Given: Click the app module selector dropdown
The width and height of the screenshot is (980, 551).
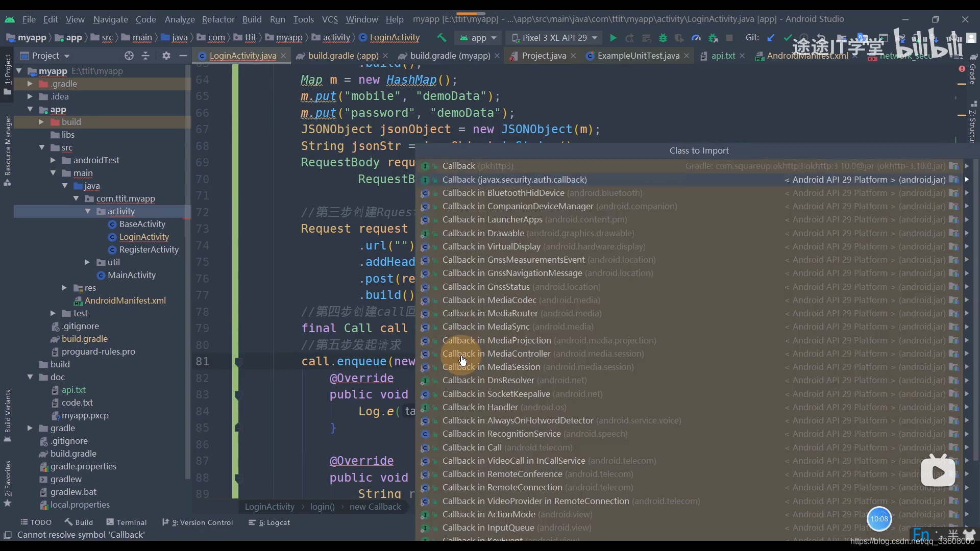Looking at the screenshot, I should tap(478, 37).
